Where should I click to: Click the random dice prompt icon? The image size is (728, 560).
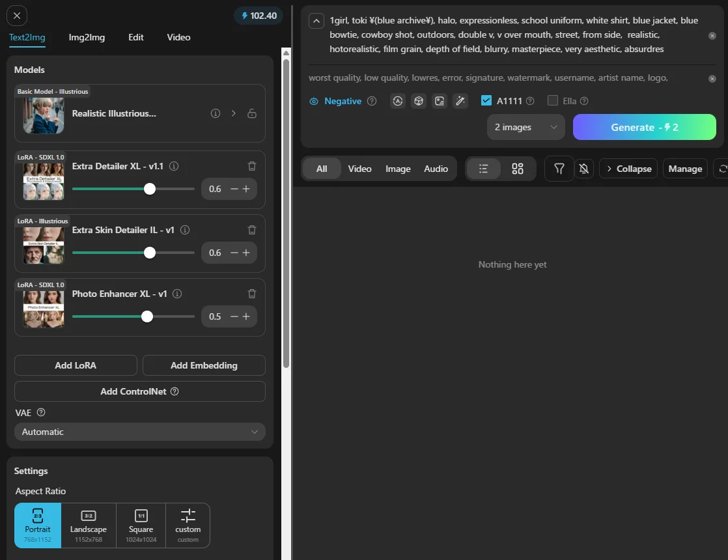point(419,101)
